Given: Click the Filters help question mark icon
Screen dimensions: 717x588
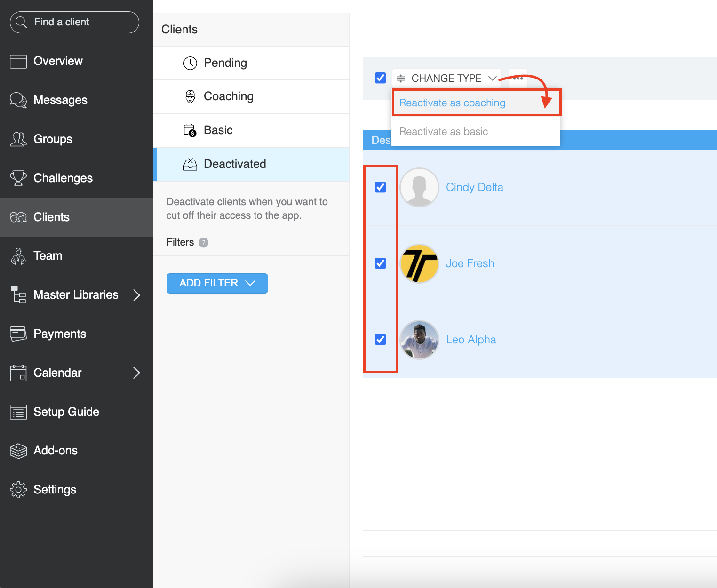Looking at the screenshot, I should click(203, 243).
